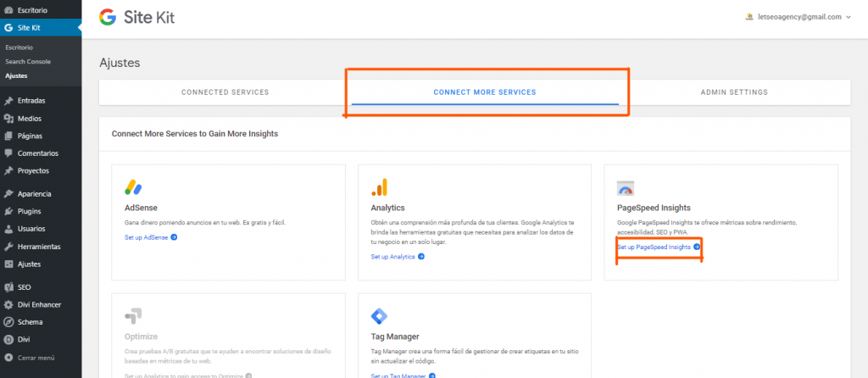Click the Herramientas wrench icon

click(x=8, y=247)
